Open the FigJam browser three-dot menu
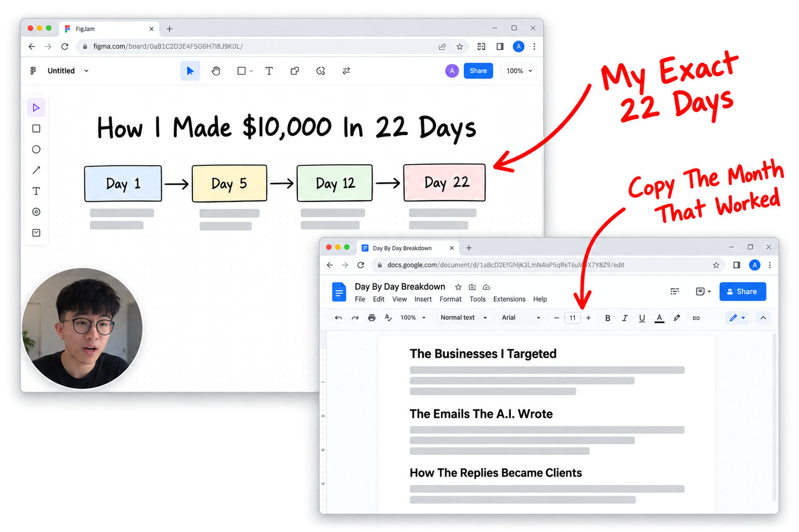 coord(534,46)
